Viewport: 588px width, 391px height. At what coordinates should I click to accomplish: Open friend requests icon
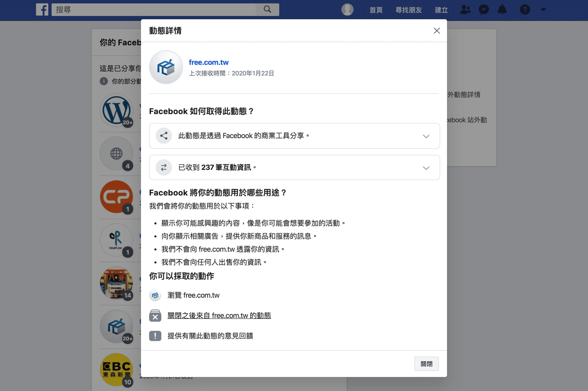(x=465, y=10)
